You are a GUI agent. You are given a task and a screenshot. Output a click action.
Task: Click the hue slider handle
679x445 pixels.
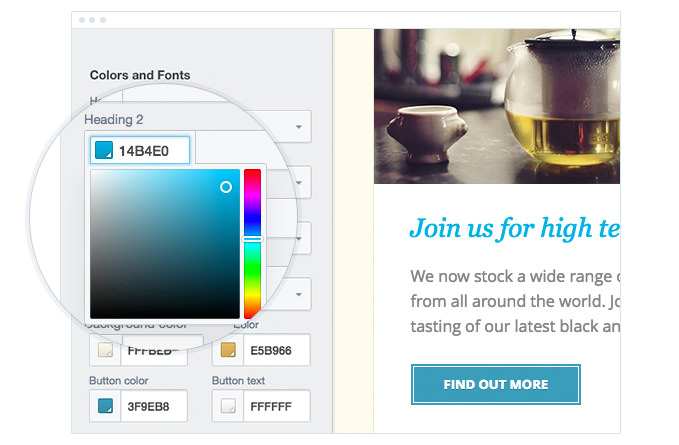(252, 239)
